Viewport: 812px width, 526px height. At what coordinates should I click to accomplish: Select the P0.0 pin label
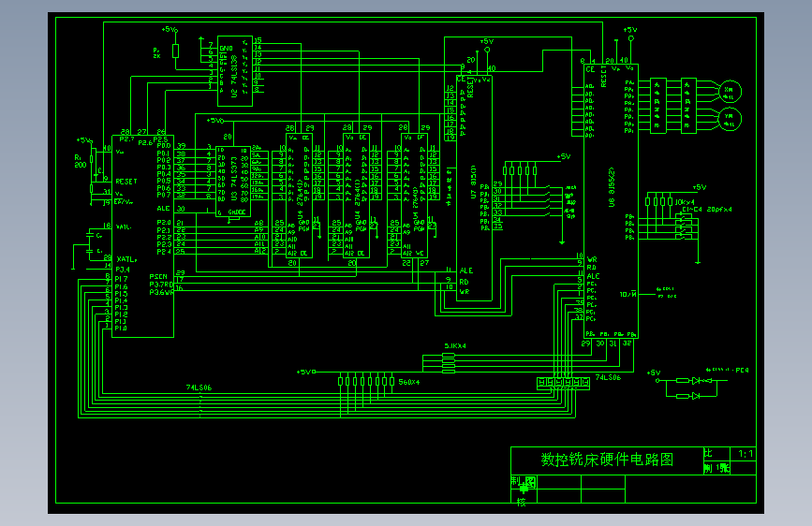click(x=164, y=146)
